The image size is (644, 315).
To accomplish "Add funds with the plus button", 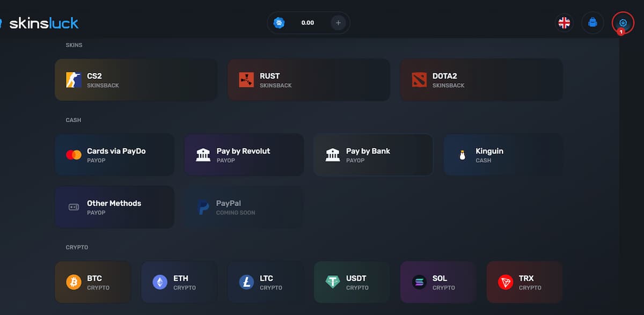I will coord(338,23).
